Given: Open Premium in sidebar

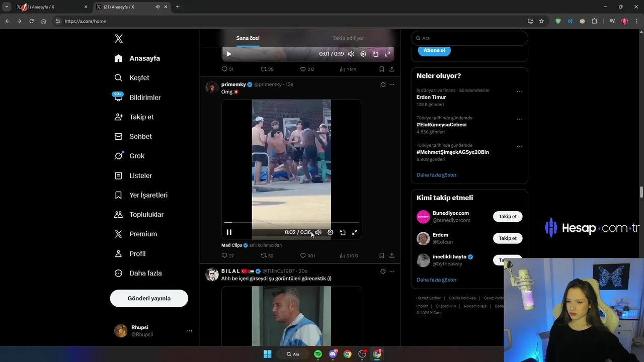Looking at the screenshot, I should (x=135, y=234).
